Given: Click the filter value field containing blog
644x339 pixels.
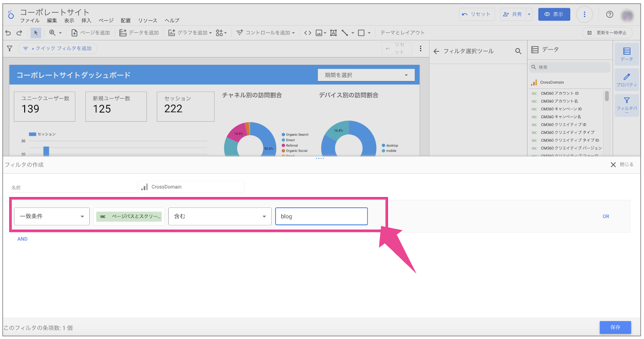Looking at the screenshot, I should pos(322,216).
